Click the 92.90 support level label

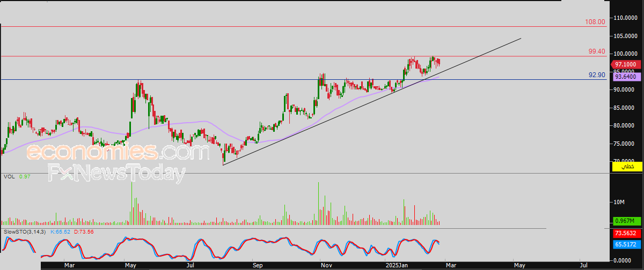coord(597,75)
